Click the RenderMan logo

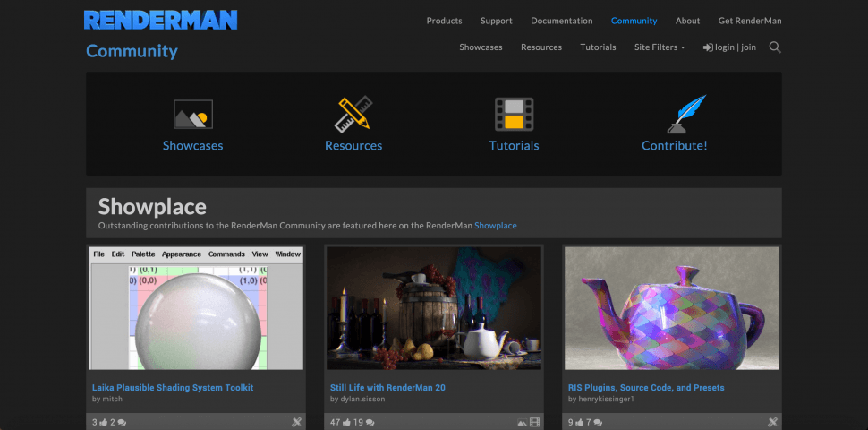tap(160, 20)
